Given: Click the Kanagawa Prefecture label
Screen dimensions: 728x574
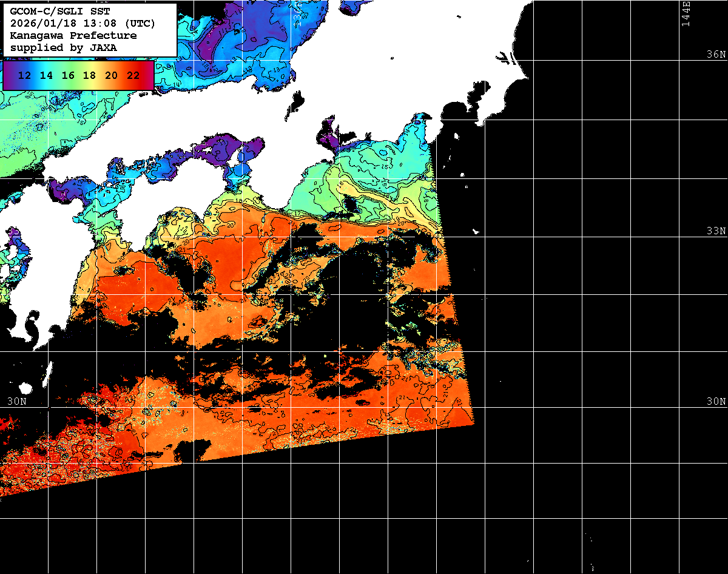Looking at the screenshot, I should coord(73,36).
